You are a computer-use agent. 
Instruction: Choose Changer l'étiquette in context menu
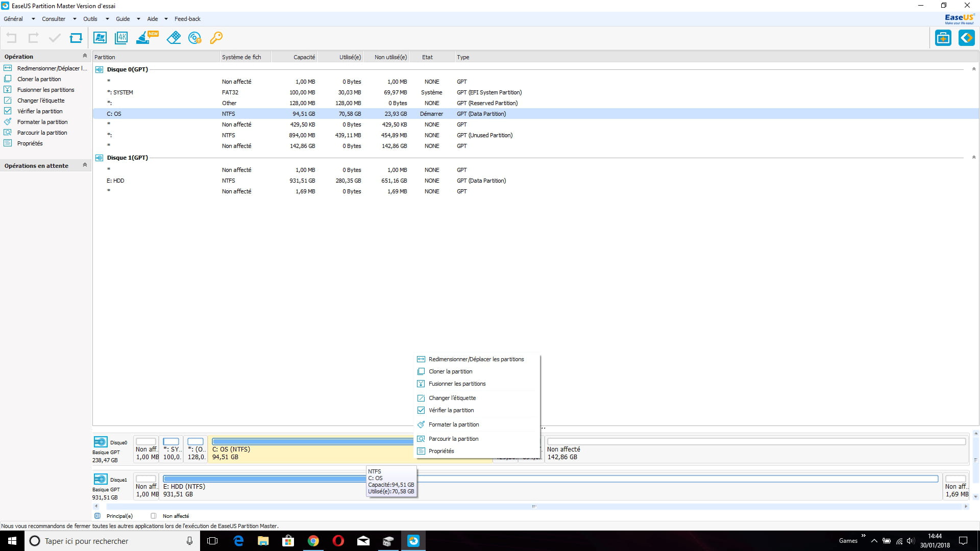478,398
